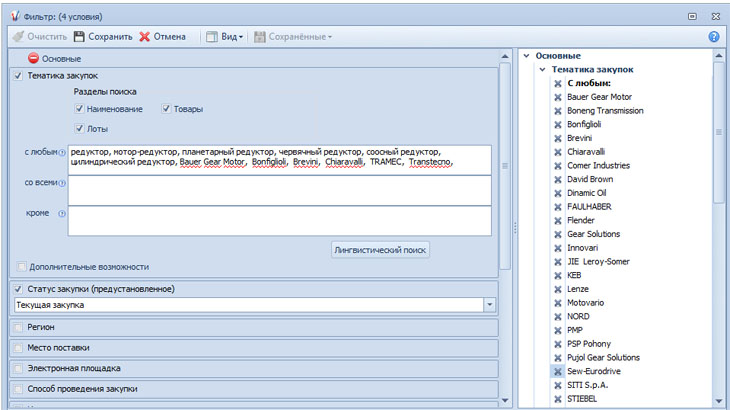Viewport: 730px width, 410px height.
Task: Open the Вид dropdown menu
Action: click(224, 37)
